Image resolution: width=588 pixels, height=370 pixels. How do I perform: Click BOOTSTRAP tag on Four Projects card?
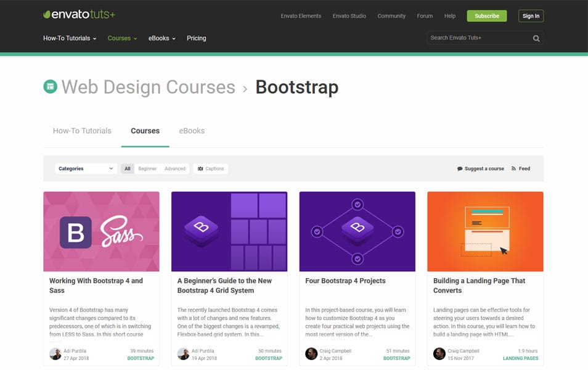(x=397, y=358)
